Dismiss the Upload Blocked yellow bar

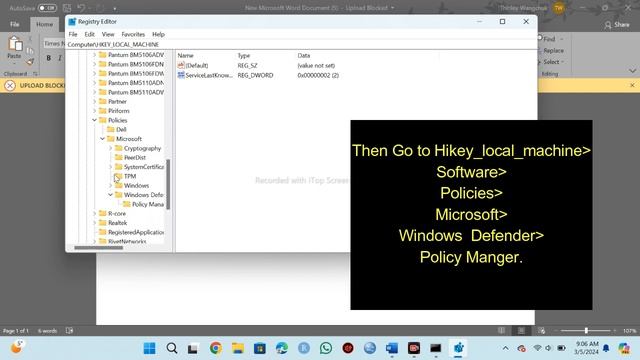[632, 85]
